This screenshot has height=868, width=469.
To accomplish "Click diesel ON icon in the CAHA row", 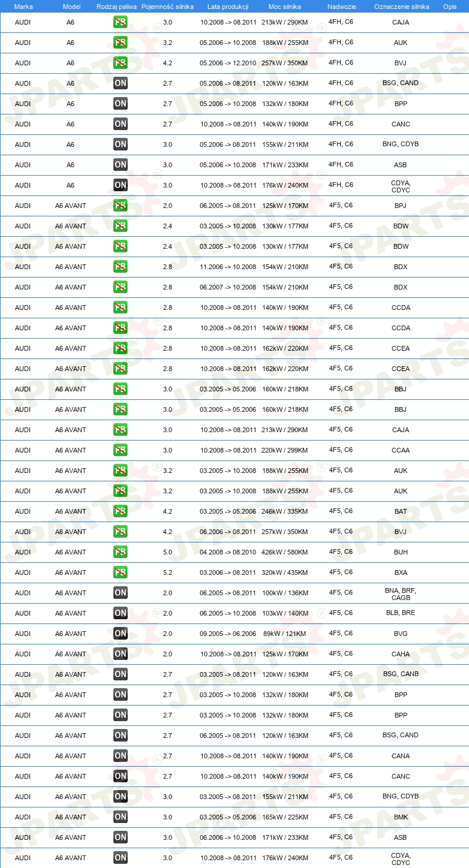I will tap(121, 655).
